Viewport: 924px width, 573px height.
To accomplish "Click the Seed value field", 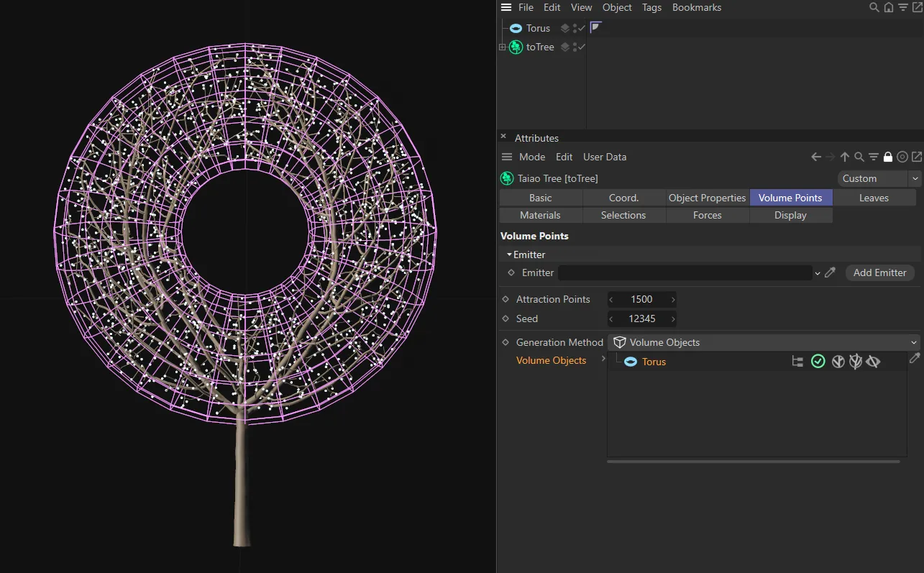I will click(x=641, y=318).
